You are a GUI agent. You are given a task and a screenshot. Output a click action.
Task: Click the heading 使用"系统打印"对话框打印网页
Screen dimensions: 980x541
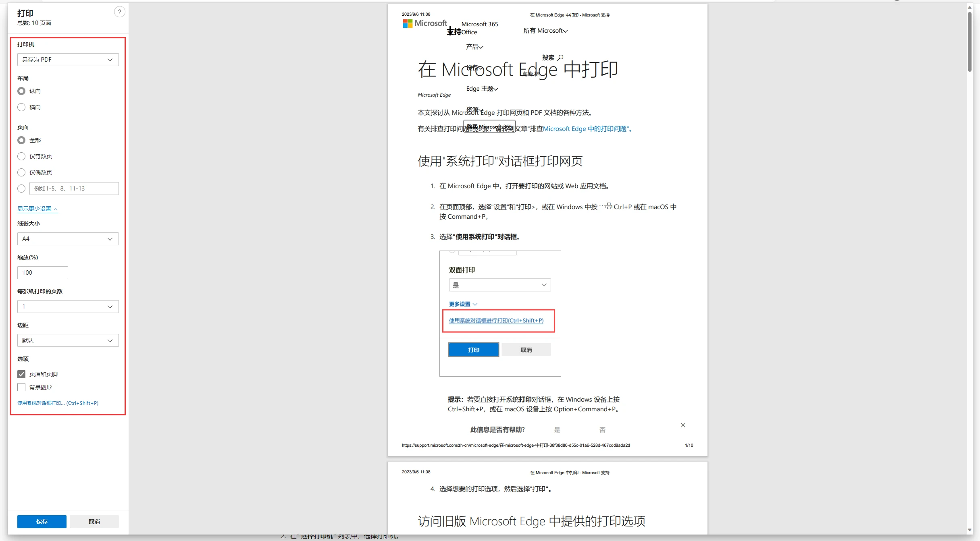[x=500, y=161]
